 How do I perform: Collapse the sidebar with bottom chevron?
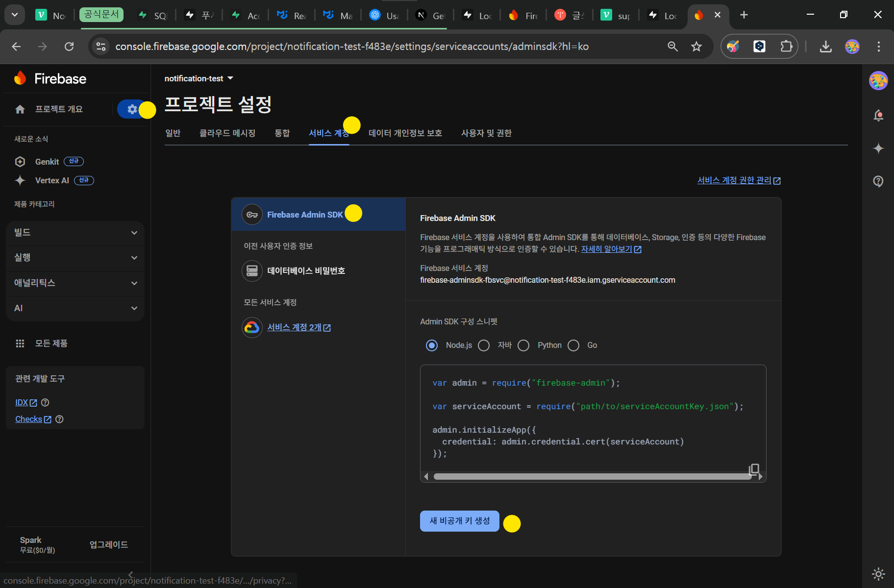130,574
